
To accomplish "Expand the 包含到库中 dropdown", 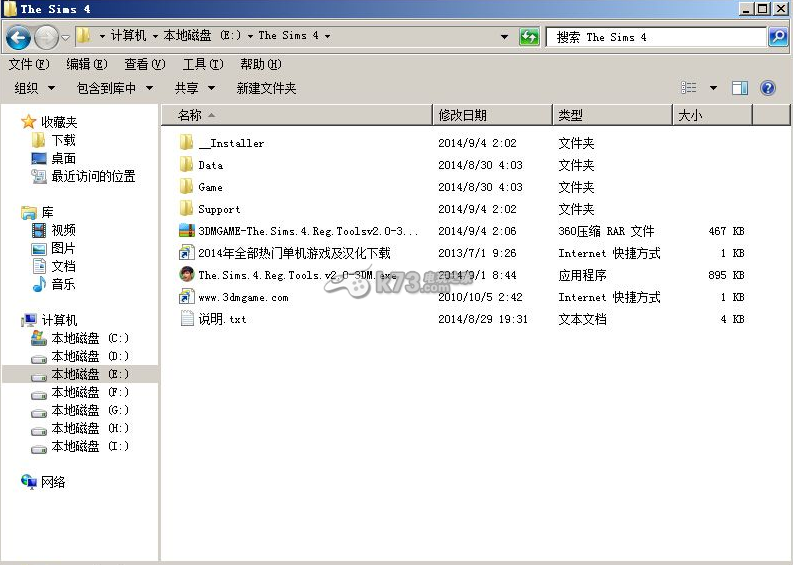I will [115, 88].
